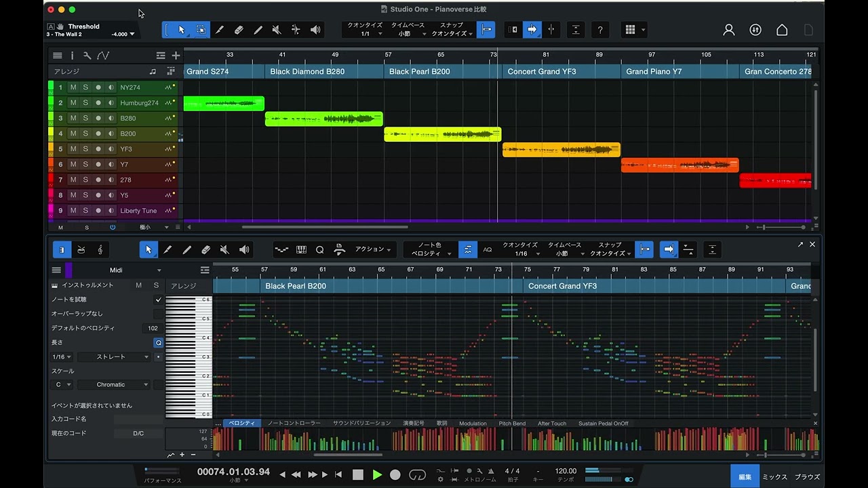The width and height of the screenshot is (868, 488).
Task: Toggle the ノートを試聴 checkbox
Action: click(x=159, y=300)
